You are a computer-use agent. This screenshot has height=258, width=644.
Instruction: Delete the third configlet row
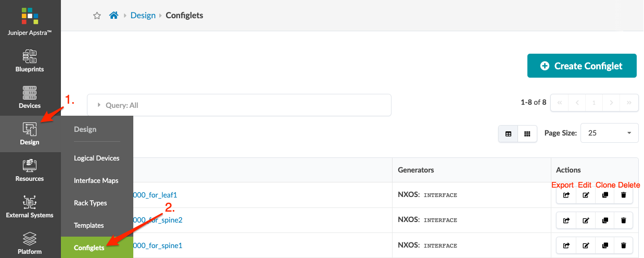pos(624,245)
